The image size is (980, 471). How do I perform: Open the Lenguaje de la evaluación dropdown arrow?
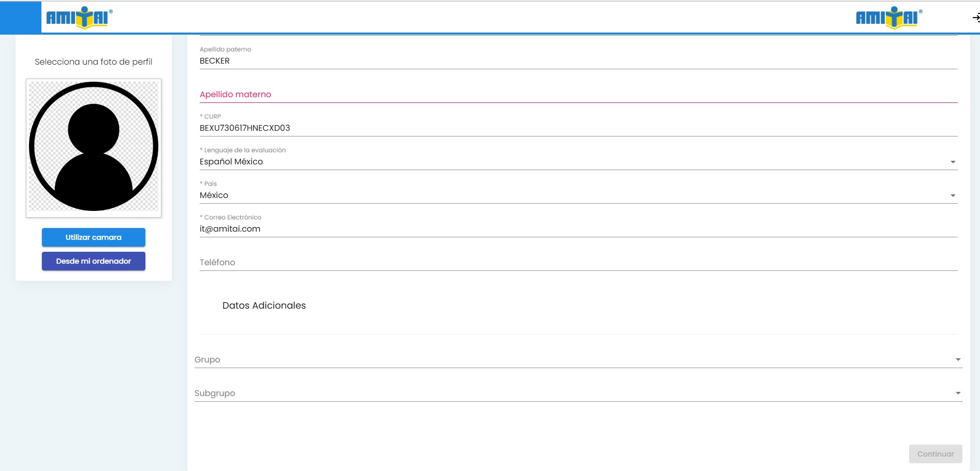[953, 162]
